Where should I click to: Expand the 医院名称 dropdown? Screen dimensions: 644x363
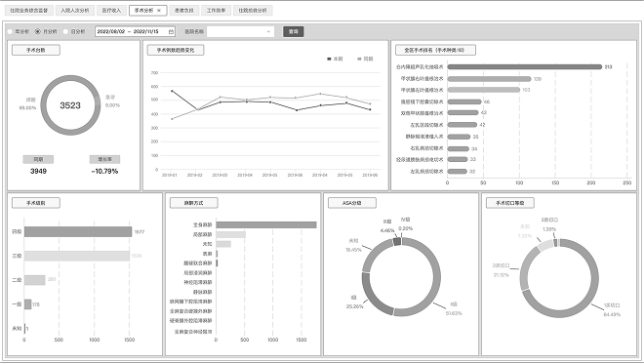pos(241,31)
